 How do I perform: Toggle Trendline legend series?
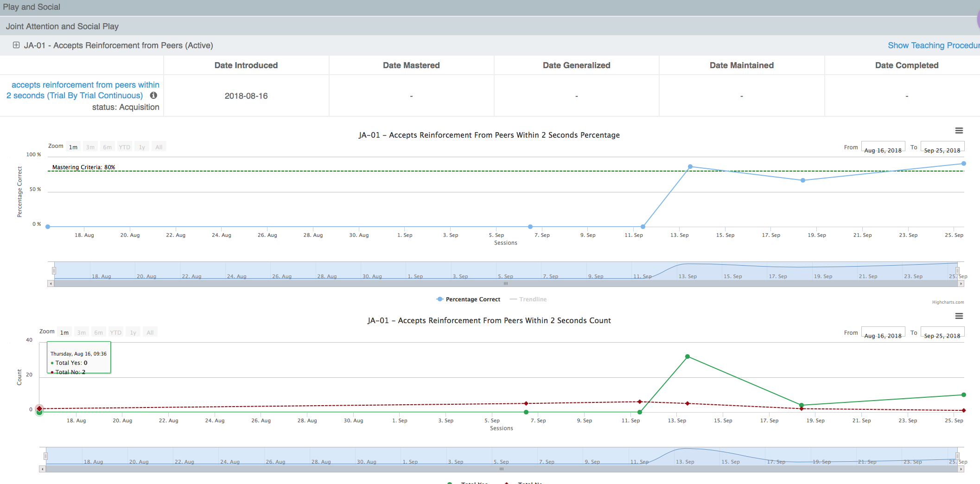tap(528, 299)
